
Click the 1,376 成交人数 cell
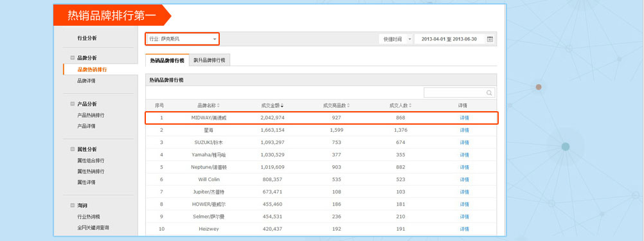tap(400, 130)
